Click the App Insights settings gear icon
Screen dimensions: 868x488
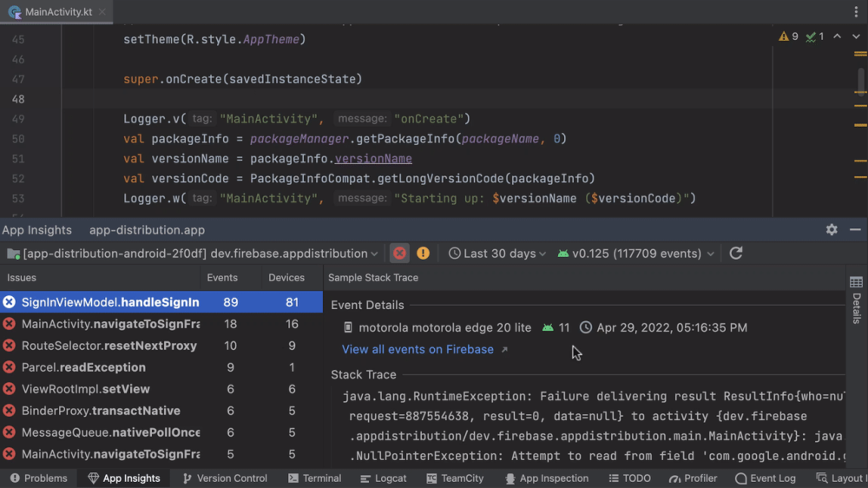[x=832, y=230]
